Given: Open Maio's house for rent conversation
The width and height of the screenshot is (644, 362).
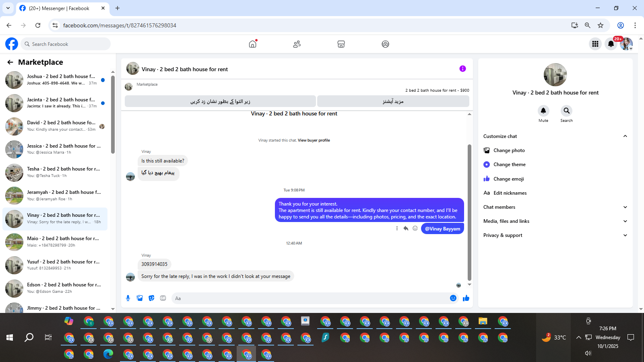Looking at the screenshot, I should point(55,242).
